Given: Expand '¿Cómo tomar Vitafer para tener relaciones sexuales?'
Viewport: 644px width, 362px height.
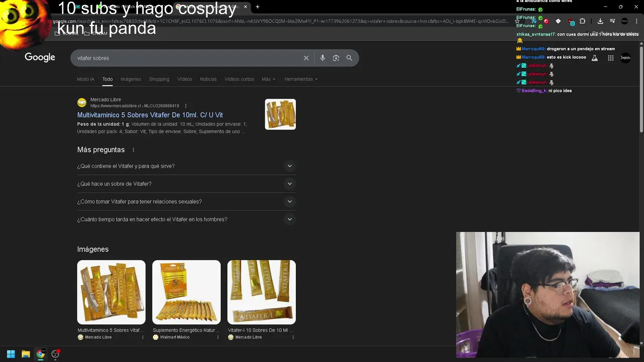Looking at the screenshot, I should coord(186,202).
